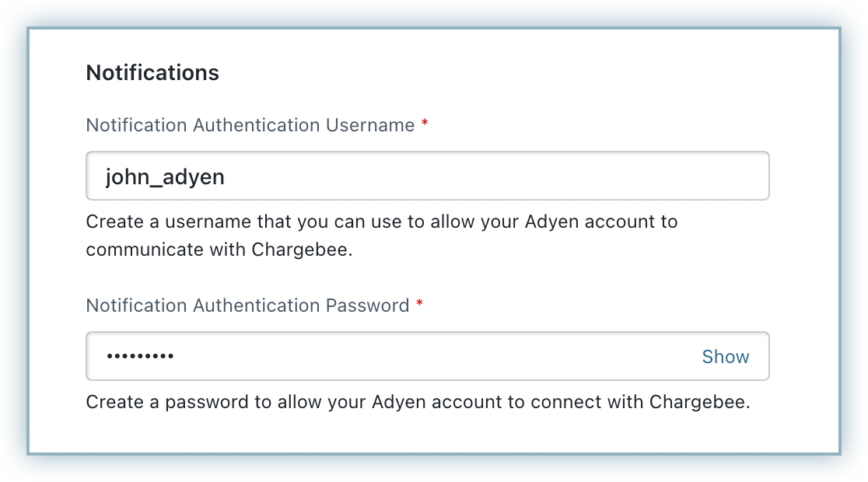This screenshot has height=482, width=868.
Task: Click the "Notification Authentication Username" label text
Action: tap(250, 125)
